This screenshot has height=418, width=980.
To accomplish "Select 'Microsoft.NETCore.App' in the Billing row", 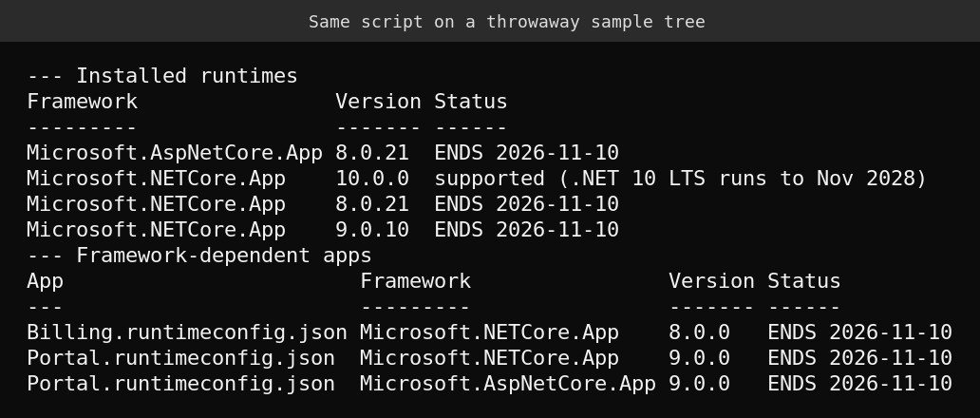I will point(489,332).
